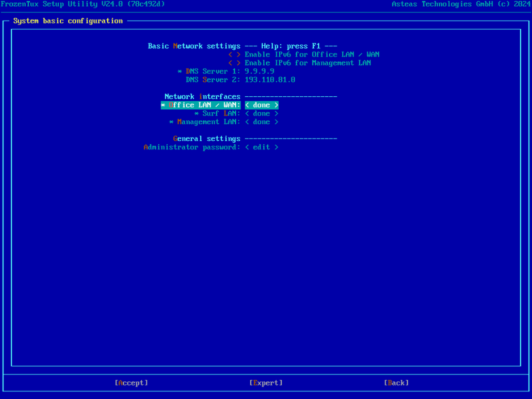Click the Network interfaces section heading
This screenshot has height=399, width=532.
pyautogui.click(x=202, y=97)
